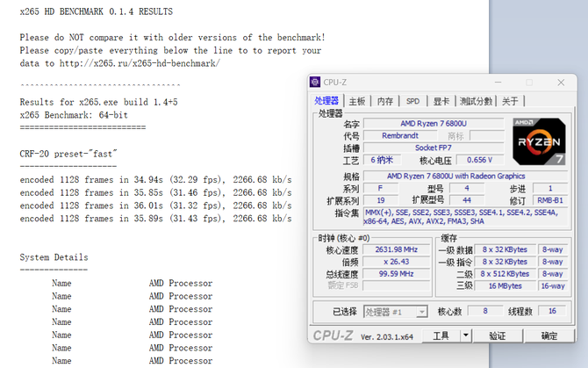Click the CRF-20 preset-"fast" heading

(68, 154)
